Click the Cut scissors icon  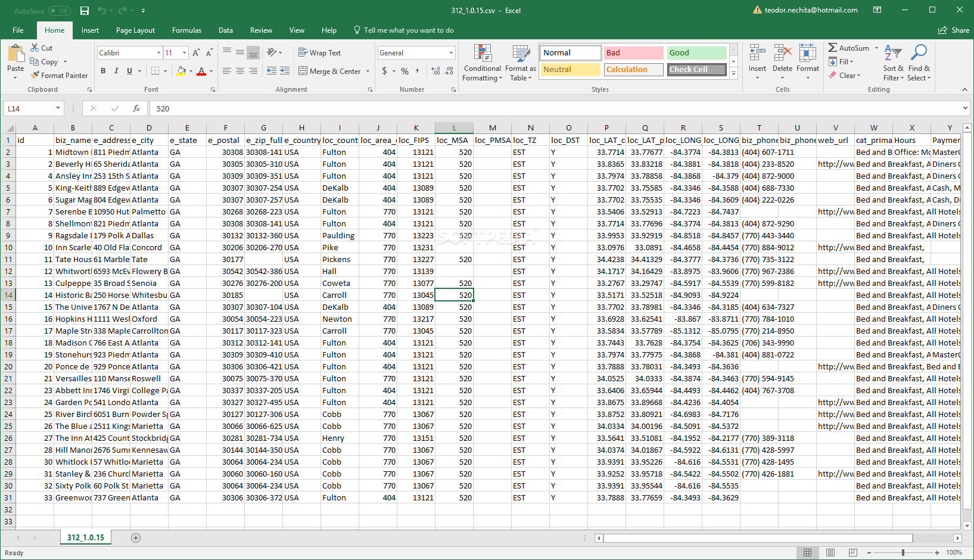[35, 48]
